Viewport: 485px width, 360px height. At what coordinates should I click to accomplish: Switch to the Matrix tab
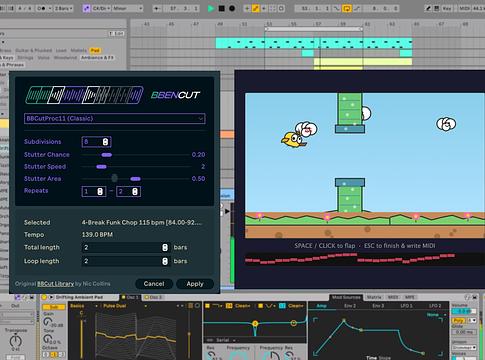[x=374, y=297]
